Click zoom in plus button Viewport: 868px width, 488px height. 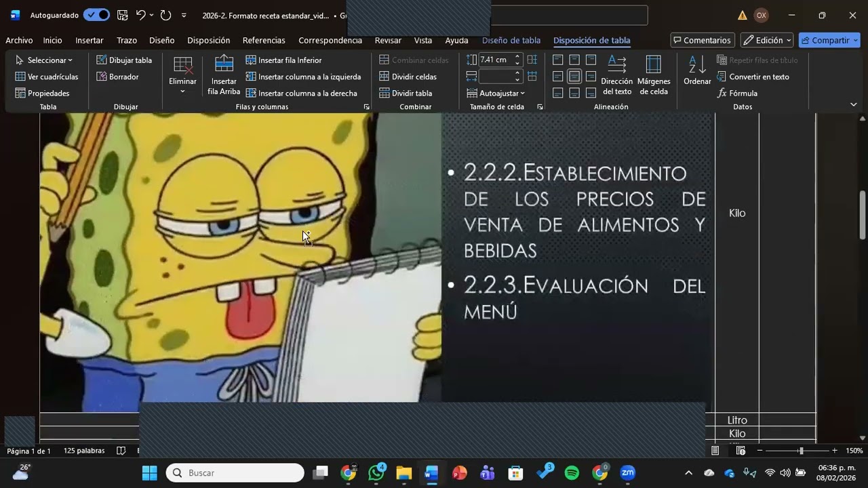834,451
